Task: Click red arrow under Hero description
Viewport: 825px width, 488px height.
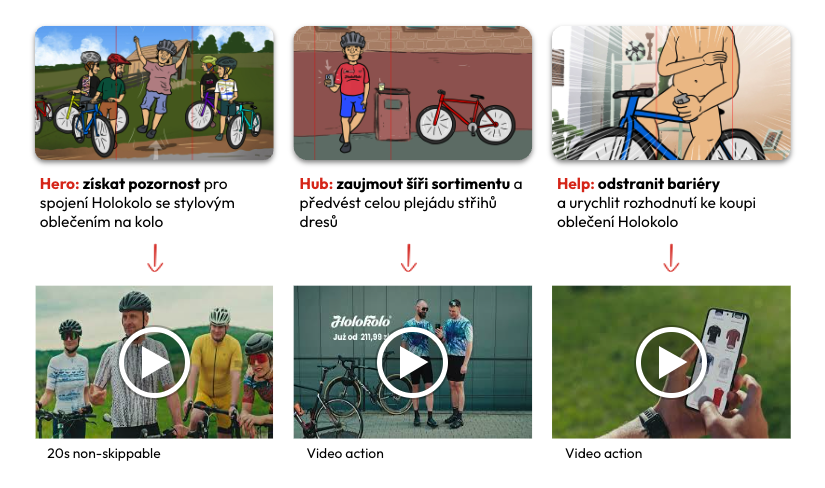Action: click(x=155, y=257)
